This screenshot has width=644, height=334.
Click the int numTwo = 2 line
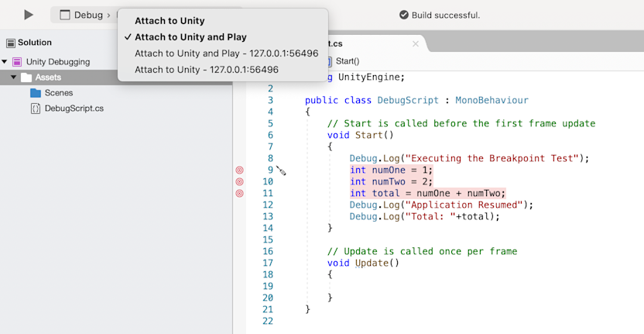391,181
